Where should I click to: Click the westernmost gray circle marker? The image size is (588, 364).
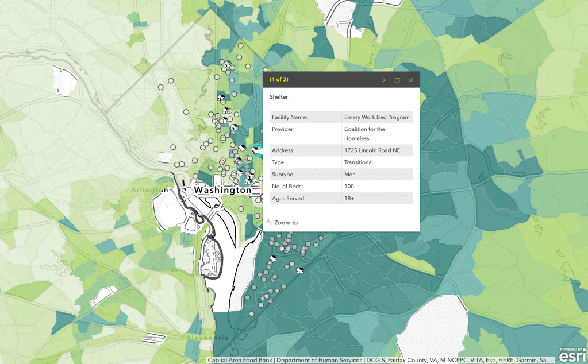pos(162,87)
